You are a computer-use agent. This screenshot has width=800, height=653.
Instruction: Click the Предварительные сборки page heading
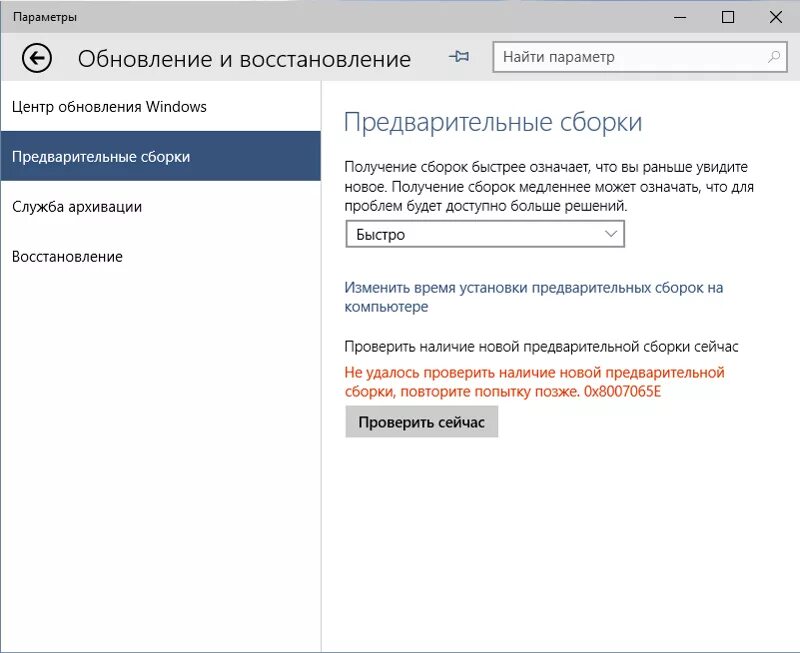pyautogui.click(x=493, y=122)
